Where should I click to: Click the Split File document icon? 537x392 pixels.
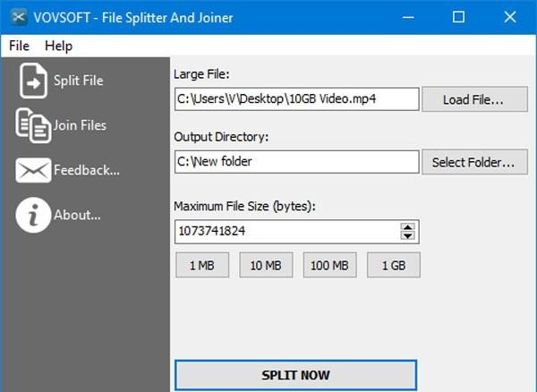tap(33, 81)
